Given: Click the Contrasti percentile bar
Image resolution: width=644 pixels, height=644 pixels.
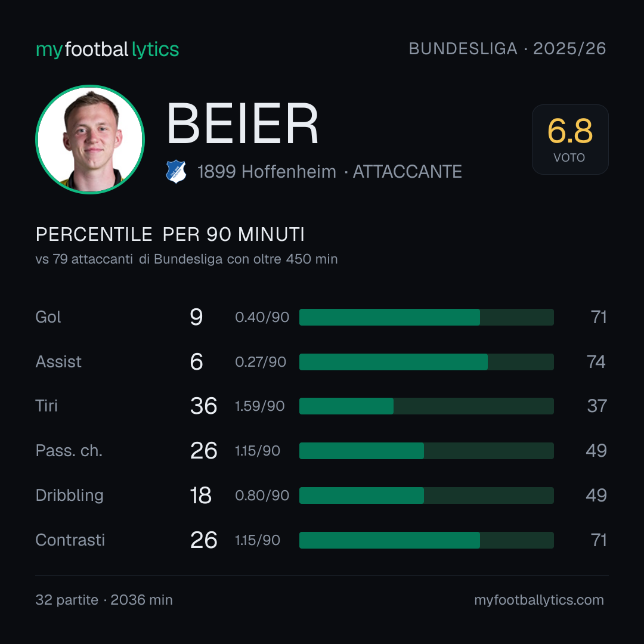Looking at the screenshot, I should point(426,540).
